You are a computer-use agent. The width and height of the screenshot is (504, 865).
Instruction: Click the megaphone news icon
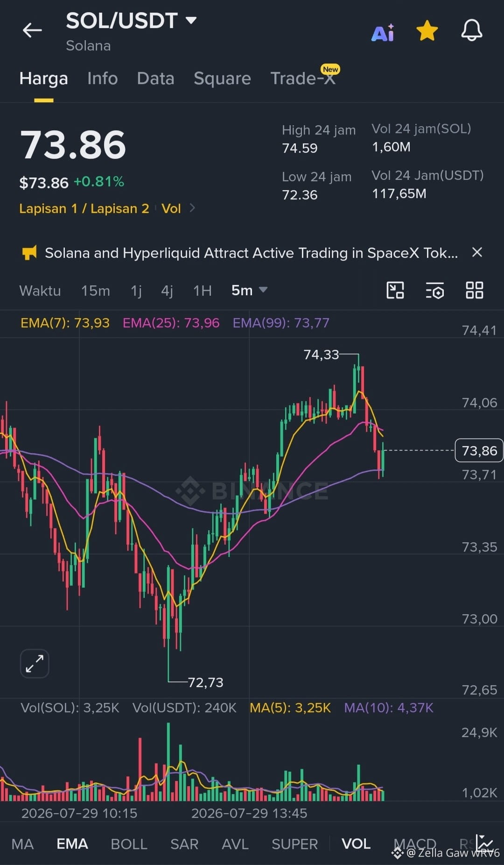[x=29, y=253]
